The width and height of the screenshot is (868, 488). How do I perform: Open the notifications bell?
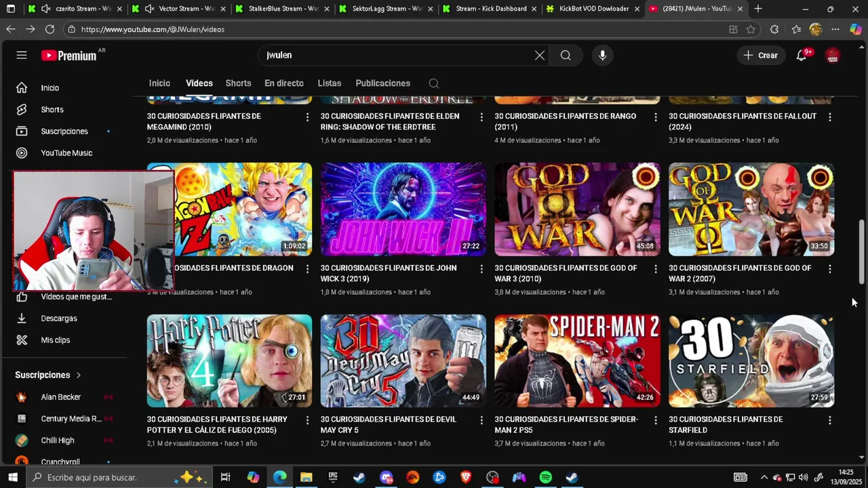coord(802,56)
